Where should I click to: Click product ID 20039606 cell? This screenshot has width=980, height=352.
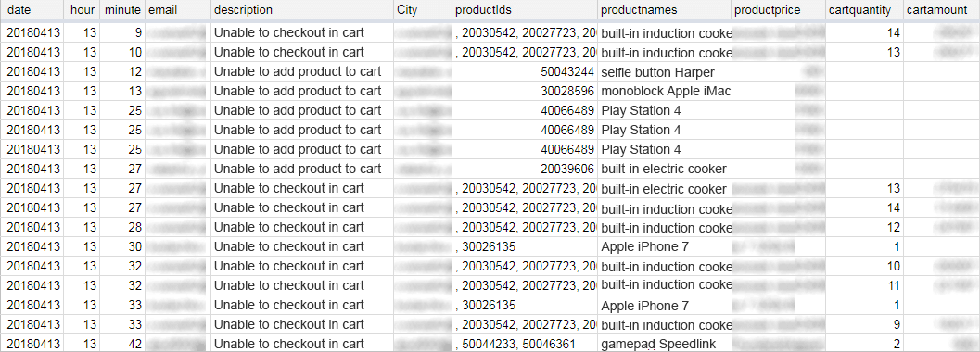[x=525, y=169]
